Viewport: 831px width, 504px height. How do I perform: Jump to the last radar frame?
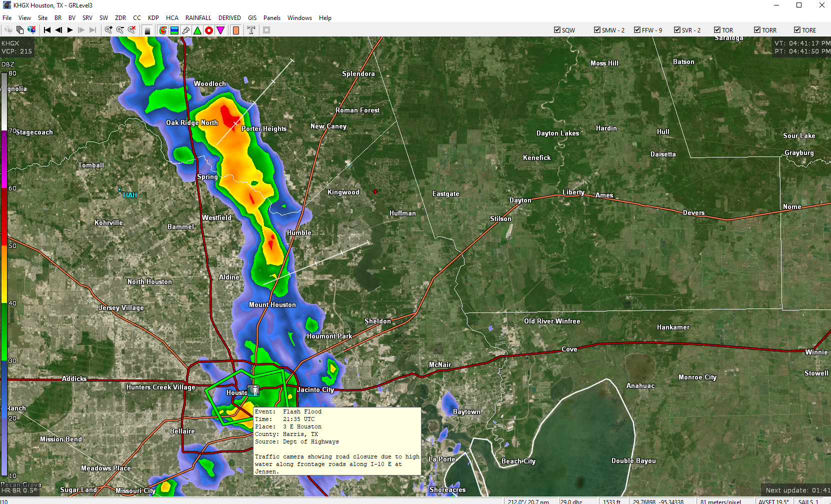pos(93,30)
